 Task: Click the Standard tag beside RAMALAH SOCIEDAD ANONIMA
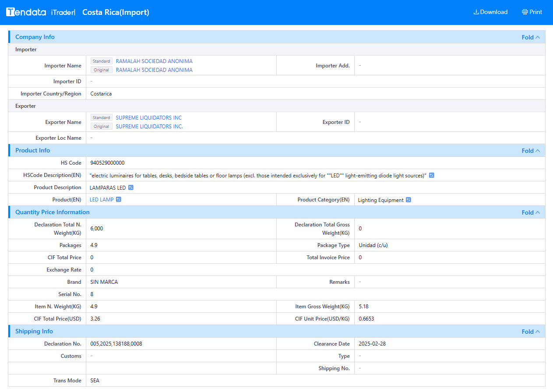click(x=102, y=61)
